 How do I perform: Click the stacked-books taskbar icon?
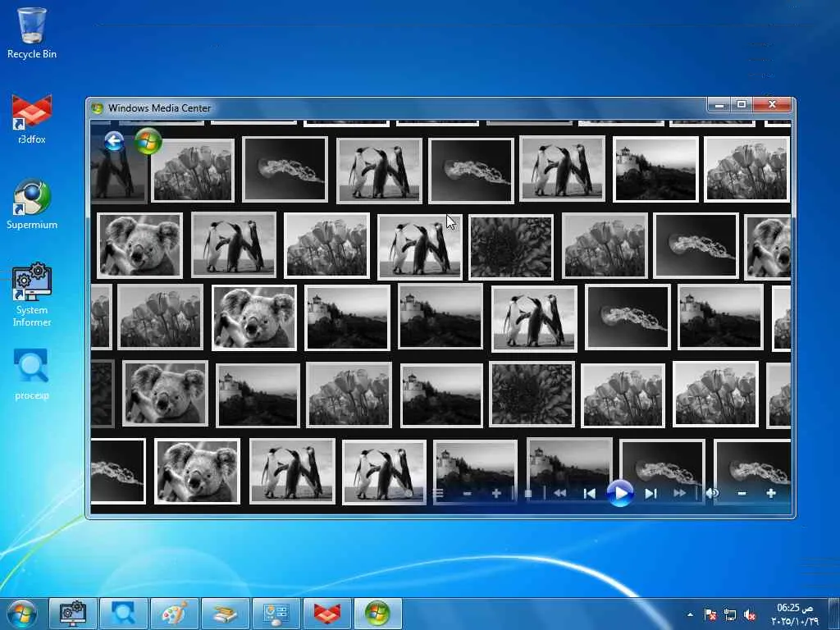coord(226,614)
